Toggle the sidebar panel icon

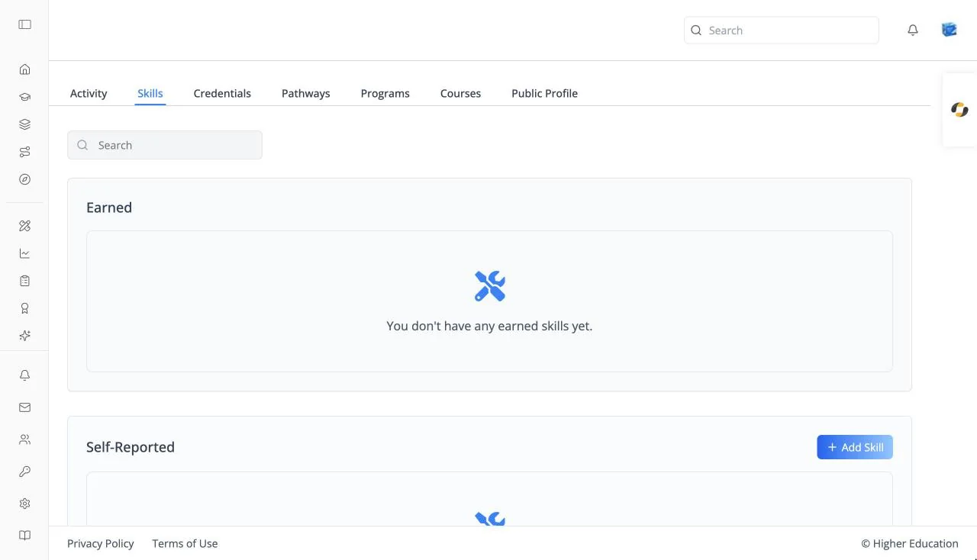[x=25, y=24]
